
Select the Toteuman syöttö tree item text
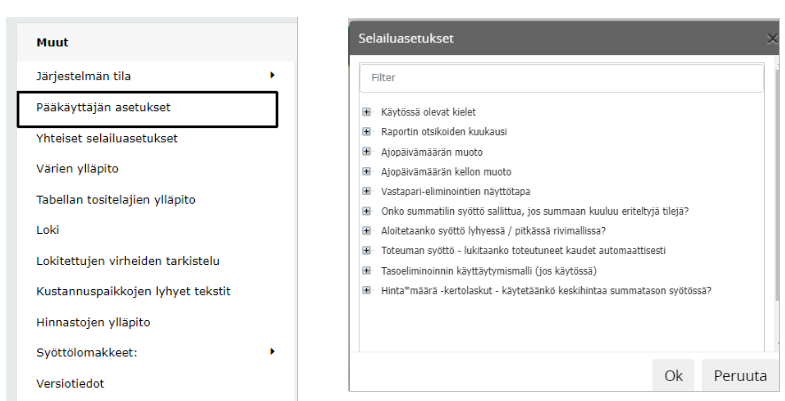(523, 250)
